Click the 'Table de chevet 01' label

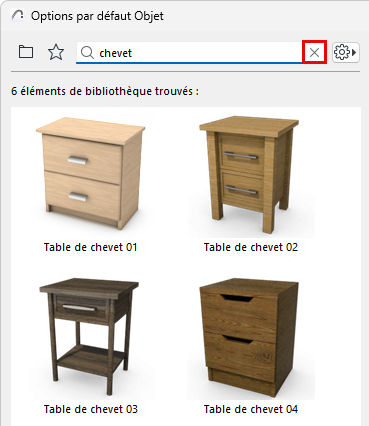coord(90,247)
